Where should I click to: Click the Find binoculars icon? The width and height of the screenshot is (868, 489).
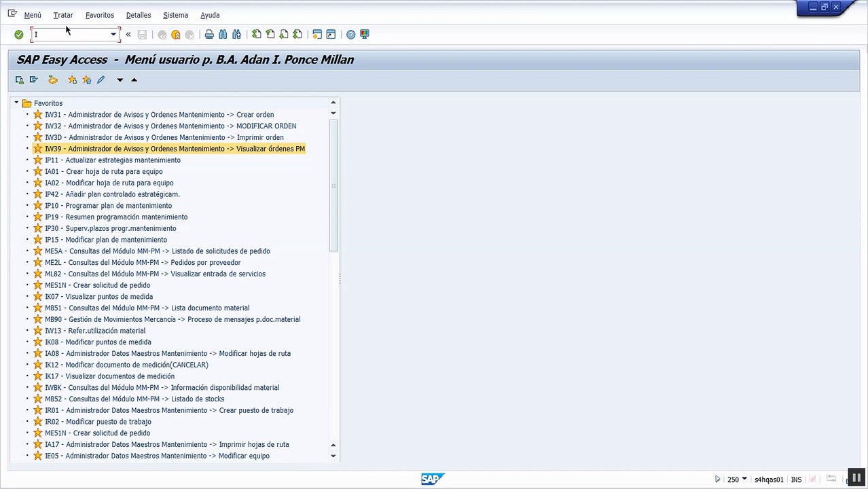pos(223,35)
